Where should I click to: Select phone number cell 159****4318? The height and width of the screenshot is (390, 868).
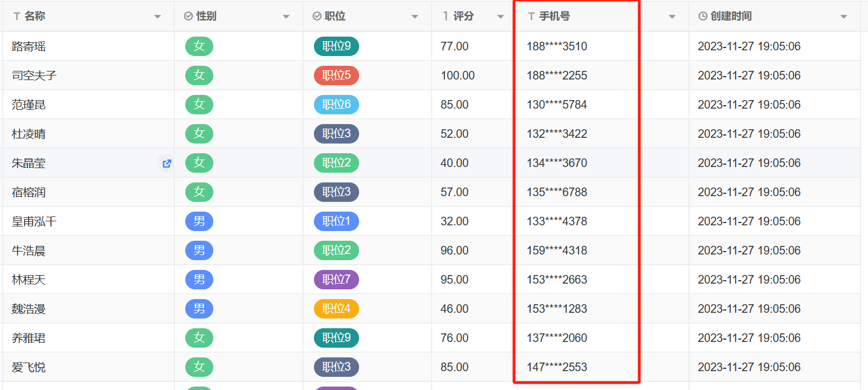(557, 250)
